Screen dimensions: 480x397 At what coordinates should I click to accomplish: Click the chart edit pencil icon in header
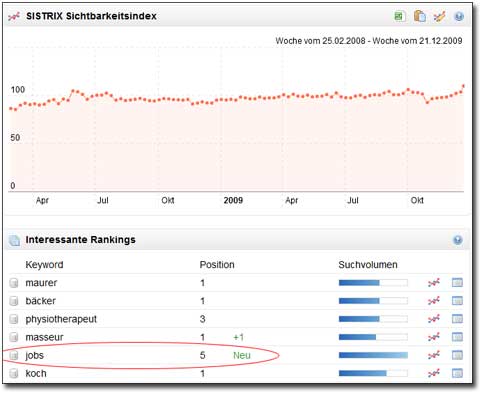[x=439, y=16]
